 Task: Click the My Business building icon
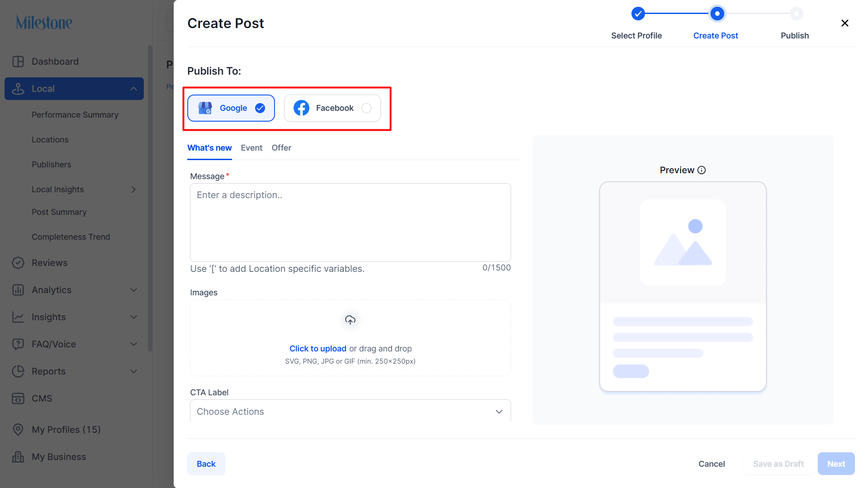(18, 457)
